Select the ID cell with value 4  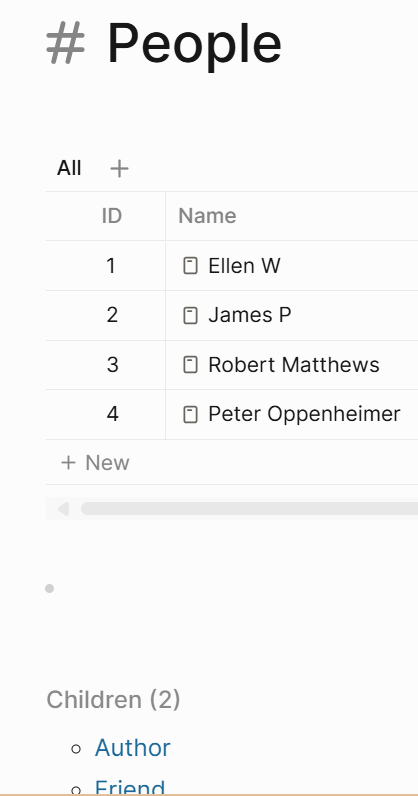pos(112,415)
